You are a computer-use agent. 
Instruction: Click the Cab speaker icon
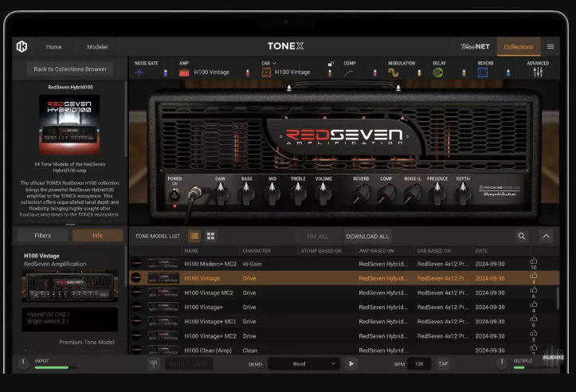tap(266, 73)
